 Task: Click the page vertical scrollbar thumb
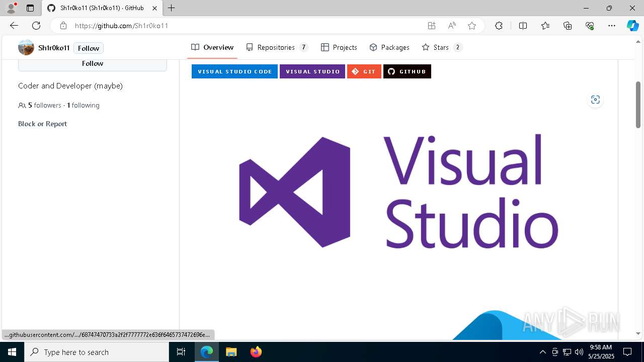coord(638,105)
